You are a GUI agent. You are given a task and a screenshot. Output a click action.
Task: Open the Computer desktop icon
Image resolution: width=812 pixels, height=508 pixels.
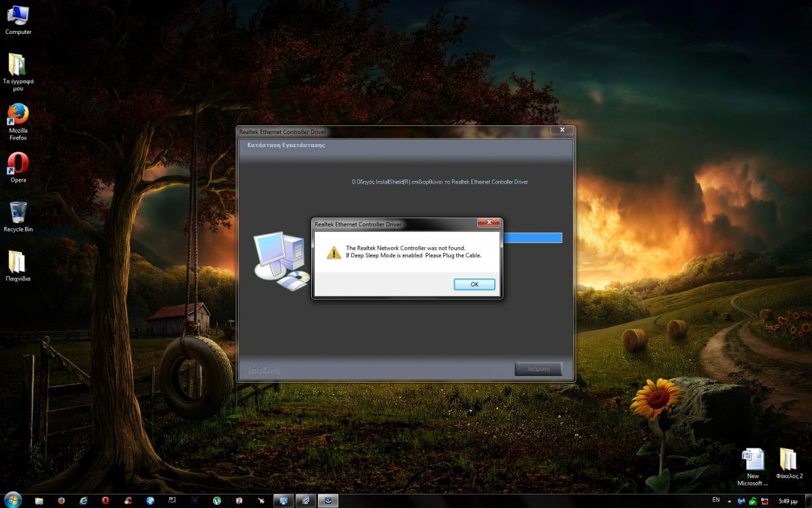18,20
